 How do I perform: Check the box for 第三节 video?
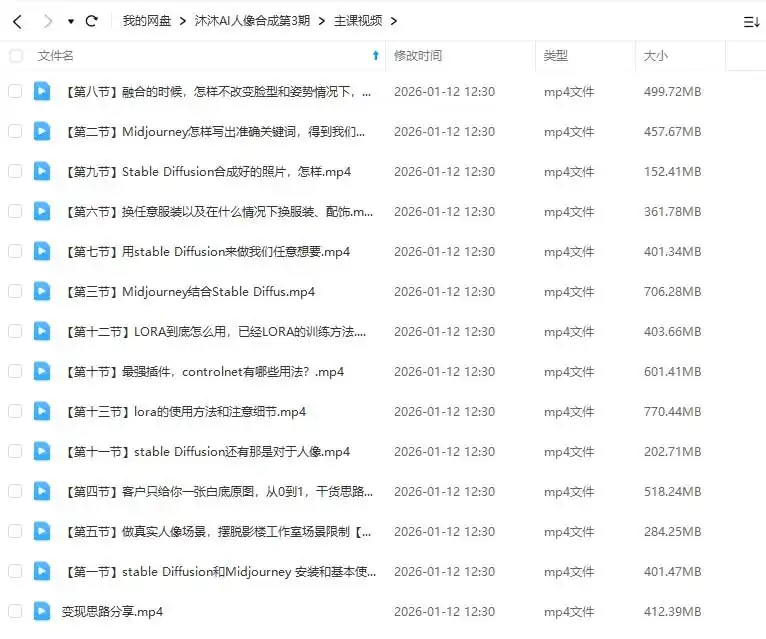15,292
